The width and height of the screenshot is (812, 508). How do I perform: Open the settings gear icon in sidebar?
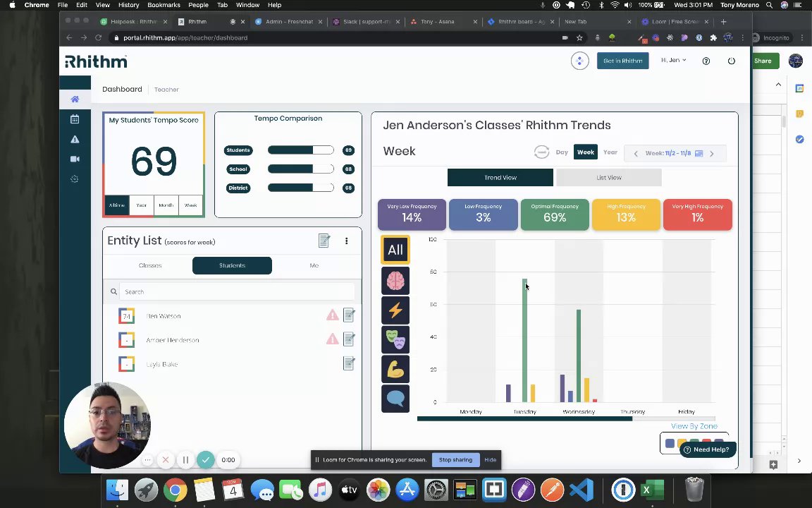[75, 179]
